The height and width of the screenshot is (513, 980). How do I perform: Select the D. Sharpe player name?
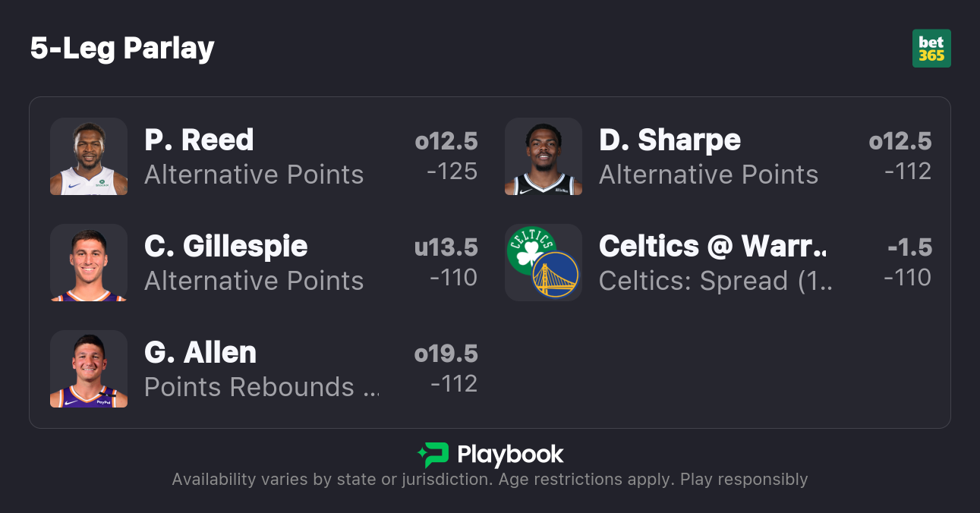(x=670, y=140)
